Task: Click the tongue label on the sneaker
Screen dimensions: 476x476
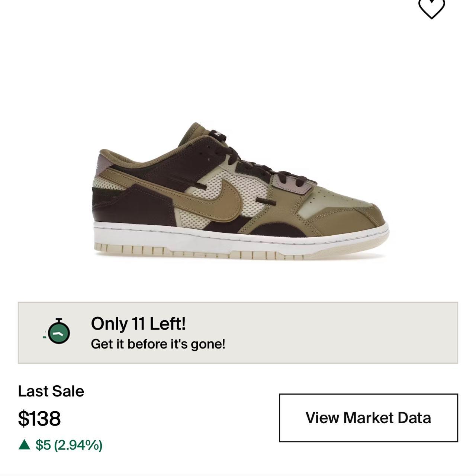Action: 219,133
